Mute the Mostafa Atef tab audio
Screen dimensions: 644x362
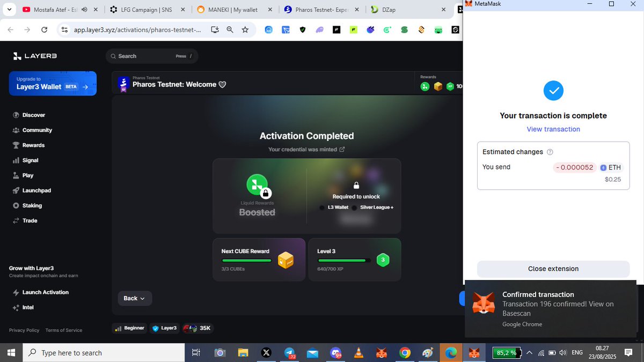pos(84,10)
